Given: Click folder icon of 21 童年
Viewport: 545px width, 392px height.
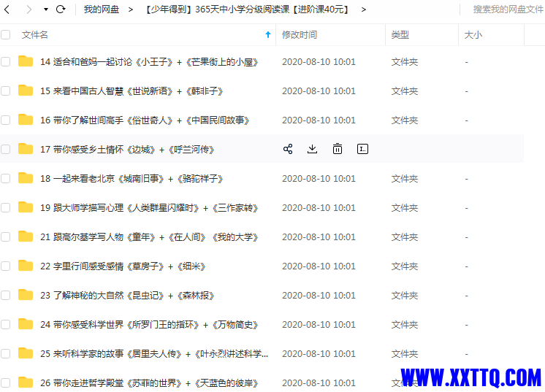Looking at the screenshot, I should [26, 236].
